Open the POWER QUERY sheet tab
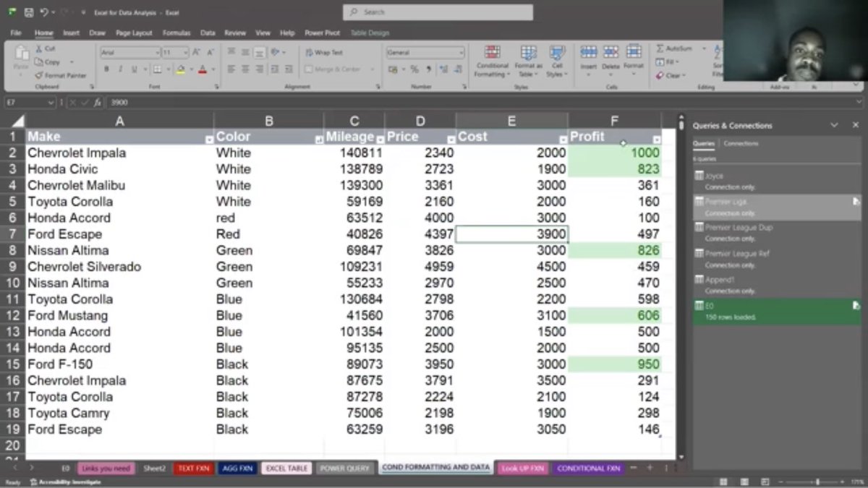Image resolution: width=868 pixels, height=488 pixels. point(345,468)
